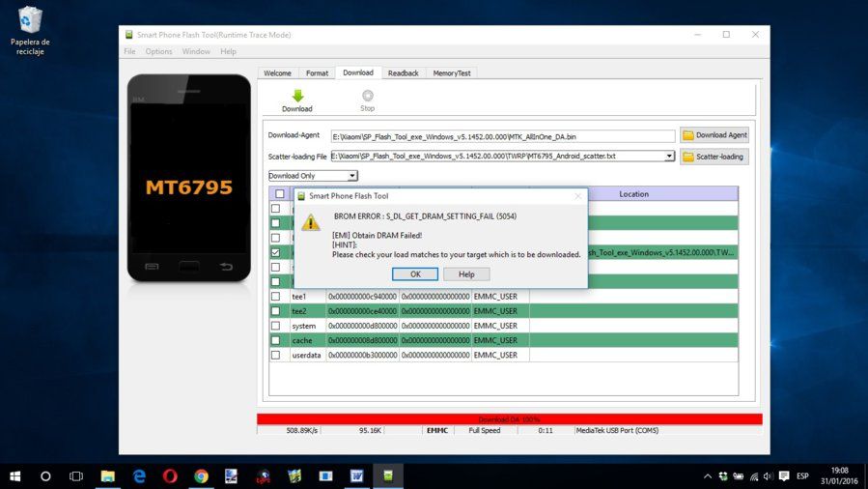Switch to Word in the taskbar
The height and width of the screenshot is (489, 868).
tap(356, 475)
